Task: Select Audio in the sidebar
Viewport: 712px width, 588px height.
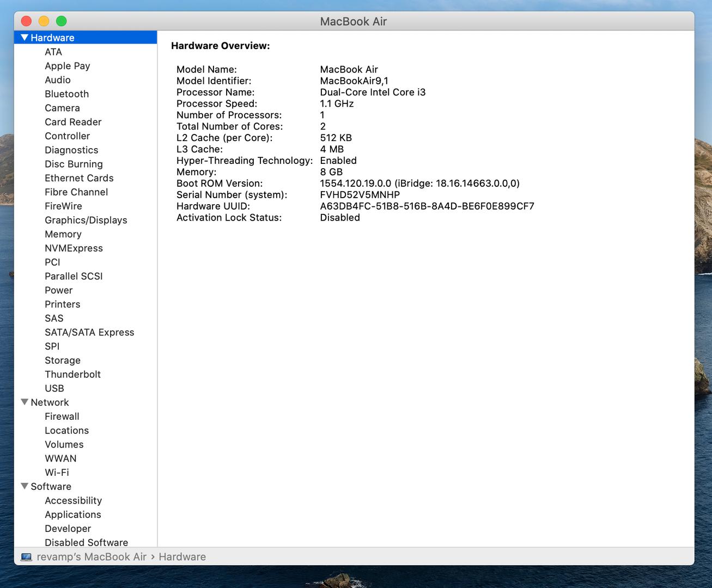Action: 58,80
